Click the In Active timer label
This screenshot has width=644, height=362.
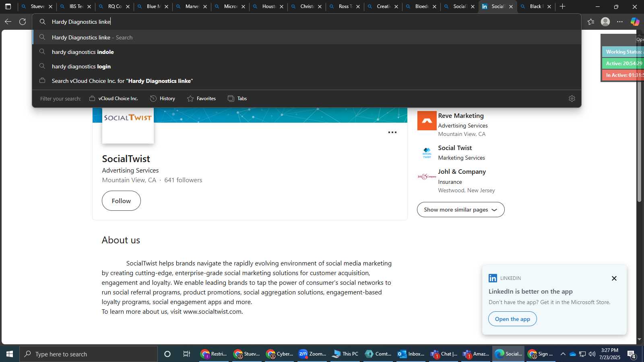(x=623, y=75)
